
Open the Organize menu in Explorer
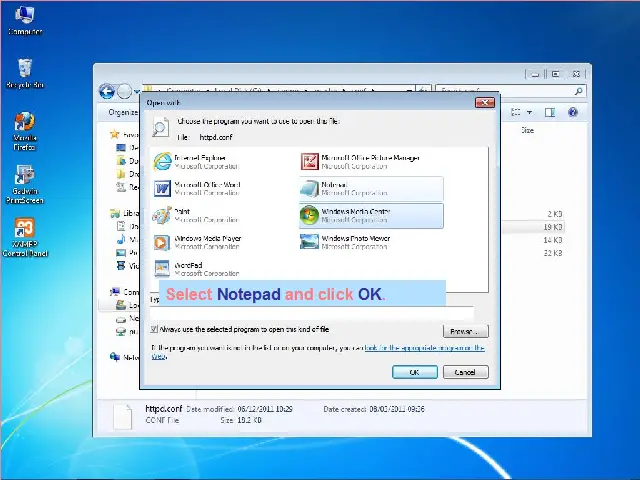tap(123, 112)
